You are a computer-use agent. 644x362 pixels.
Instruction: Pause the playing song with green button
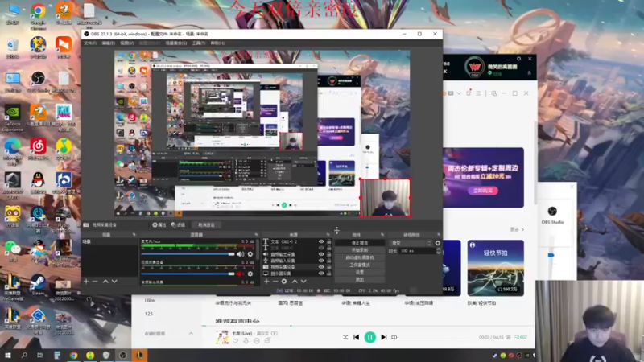369,337
